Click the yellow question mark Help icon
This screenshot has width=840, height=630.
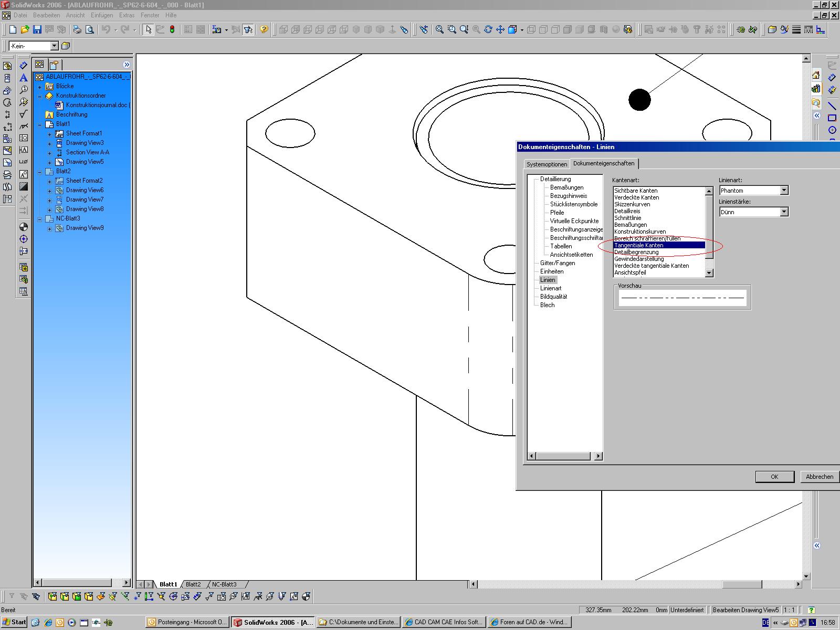[264, 29]
